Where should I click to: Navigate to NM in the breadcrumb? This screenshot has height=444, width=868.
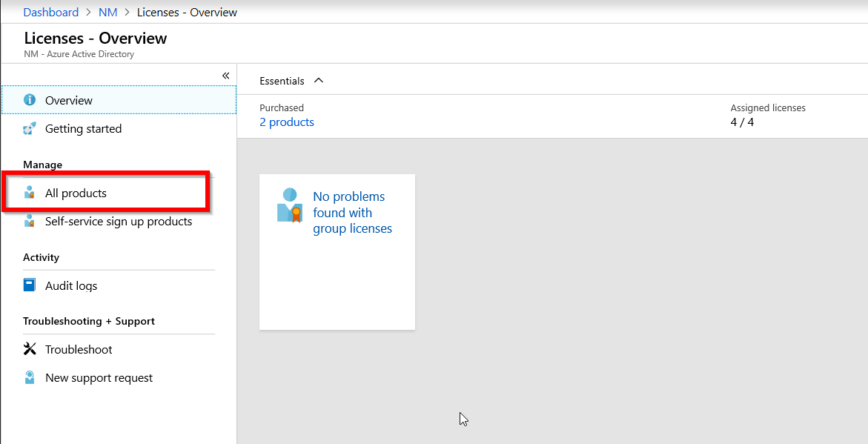(107, 13)
